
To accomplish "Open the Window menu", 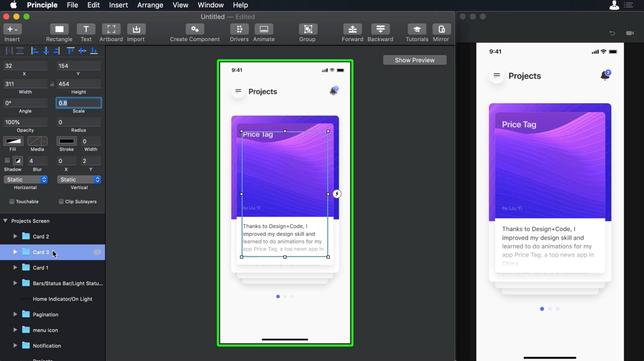I will click(211, 5).
